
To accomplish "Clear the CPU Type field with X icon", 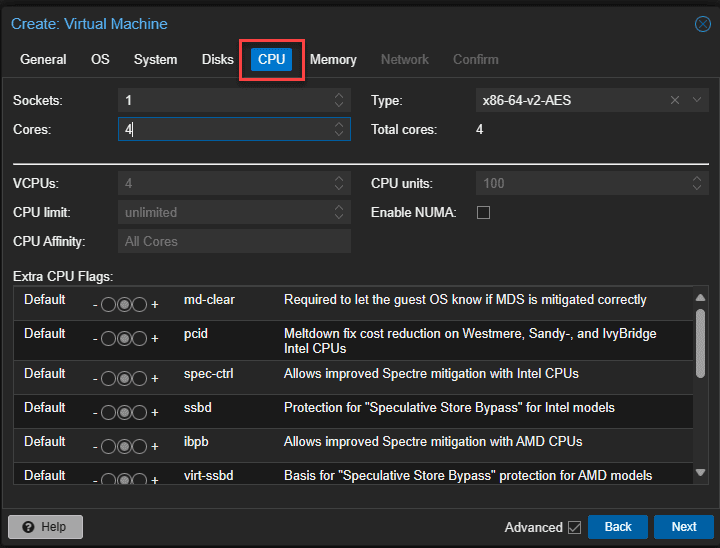I will [675, 100].
